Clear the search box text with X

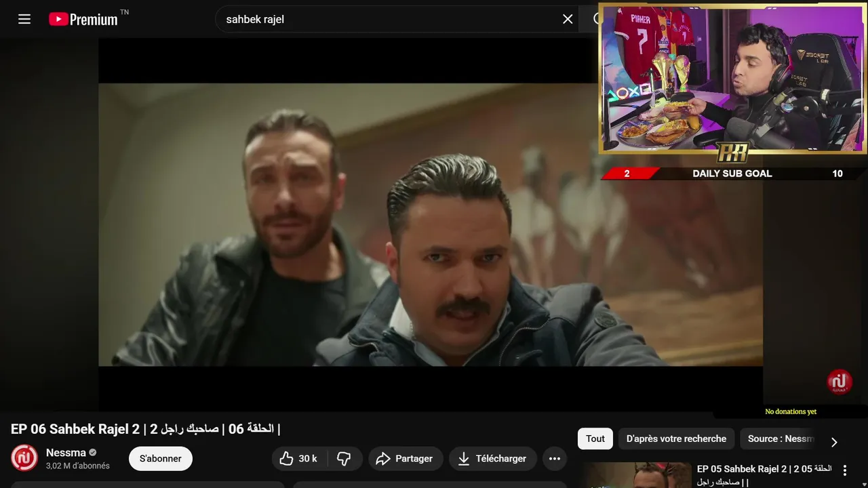568,19
